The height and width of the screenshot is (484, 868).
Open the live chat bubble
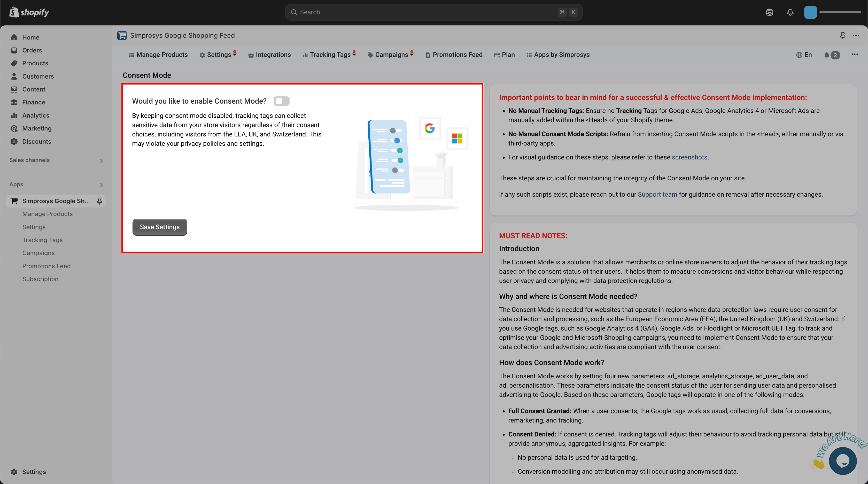pos(843,461)
